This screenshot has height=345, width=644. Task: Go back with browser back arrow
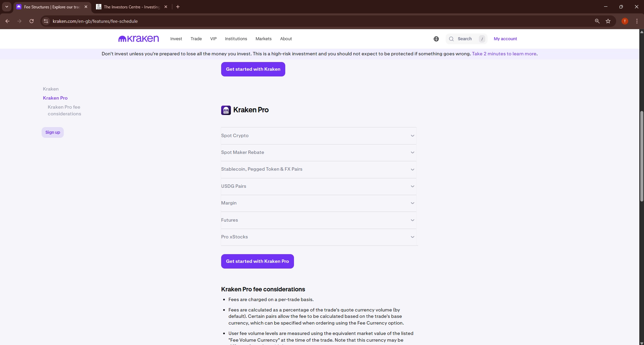(x=7, y=21)
